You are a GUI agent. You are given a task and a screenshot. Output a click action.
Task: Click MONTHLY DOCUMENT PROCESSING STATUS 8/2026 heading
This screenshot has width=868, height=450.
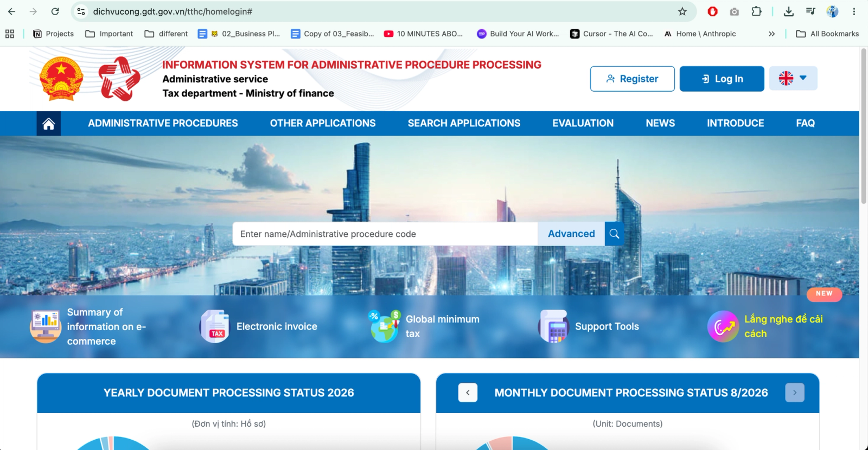631,393
